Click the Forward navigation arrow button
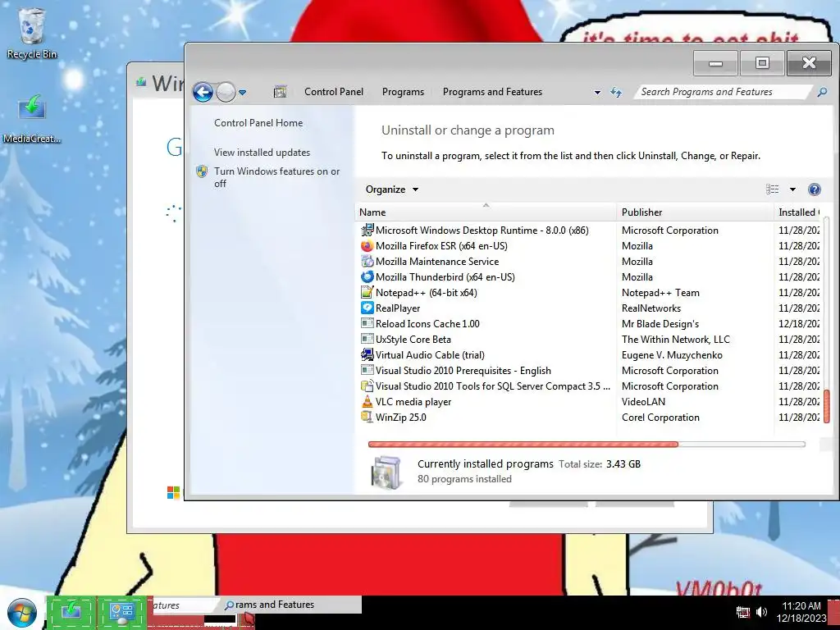 coord(226,92)
